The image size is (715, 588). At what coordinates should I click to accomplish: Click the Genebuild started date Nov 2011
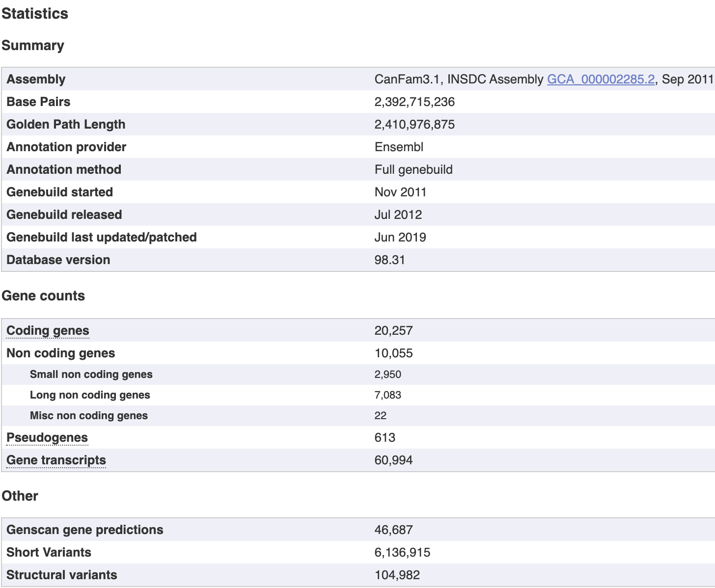coord(400,192)
